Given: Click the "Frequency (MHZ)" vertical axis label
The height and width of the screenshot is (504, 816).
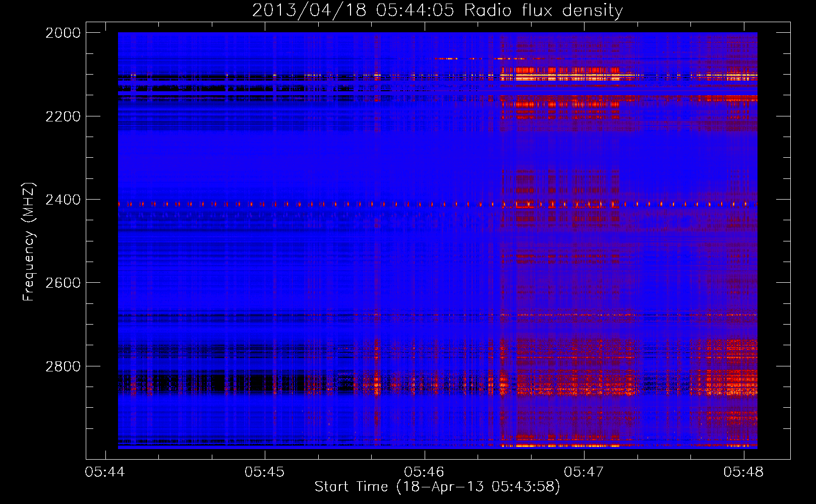Looking at the screenshot, I should click(x=29, y=242).
